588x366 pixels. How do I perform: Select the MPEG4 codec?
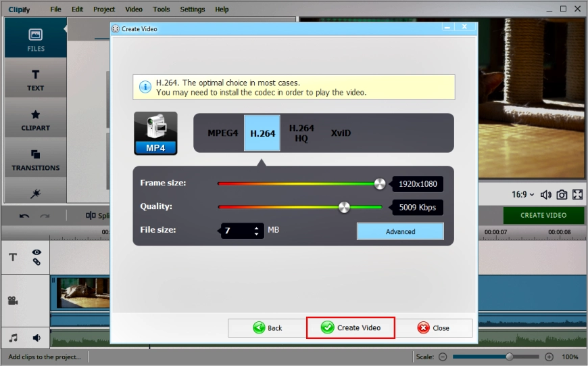point(223,133)
